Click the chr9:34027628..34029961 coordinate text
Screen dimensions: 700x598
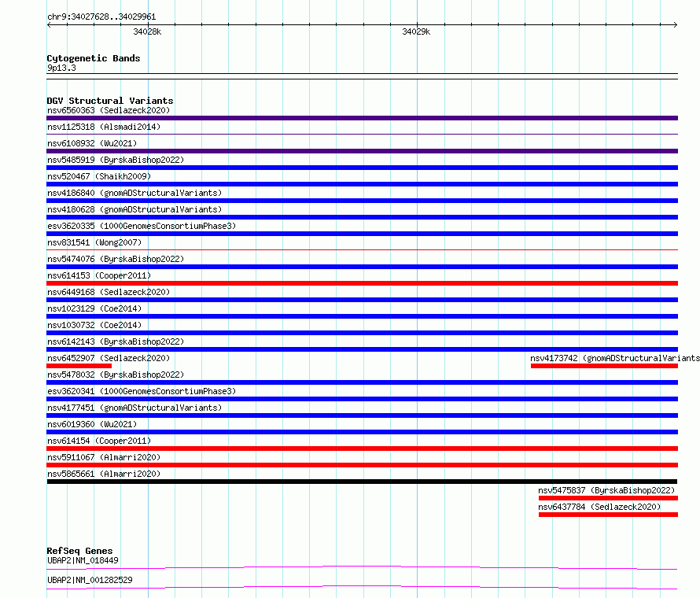point(101,17)
